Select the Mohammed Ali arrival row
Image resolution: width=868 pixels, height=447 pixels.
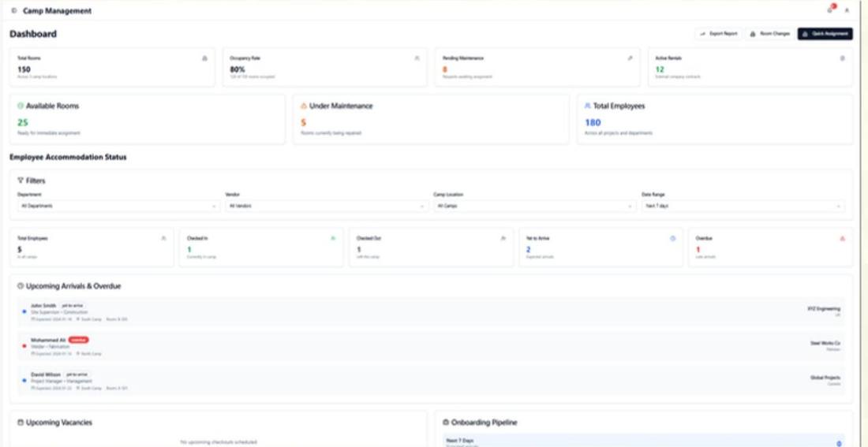coord(431,346)
